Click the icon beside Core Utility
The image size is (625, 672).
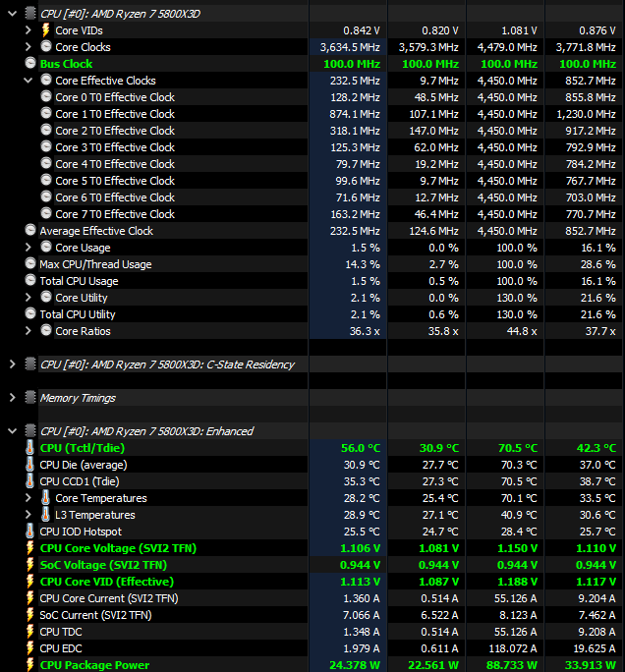click(46, 297)
